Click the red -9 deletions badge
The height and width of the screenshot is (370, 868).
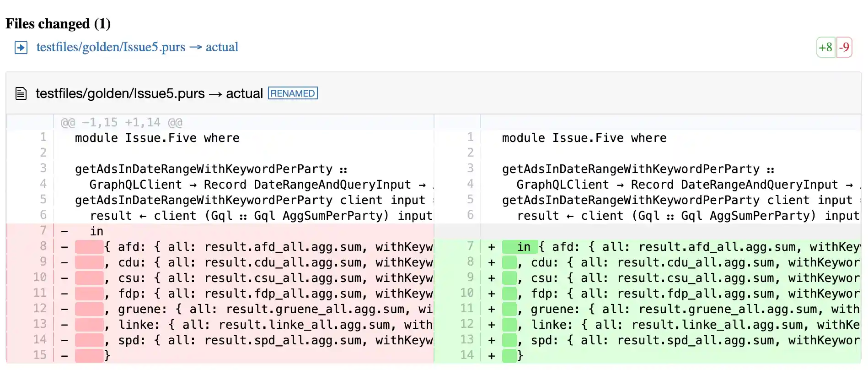tap(844, 47)
